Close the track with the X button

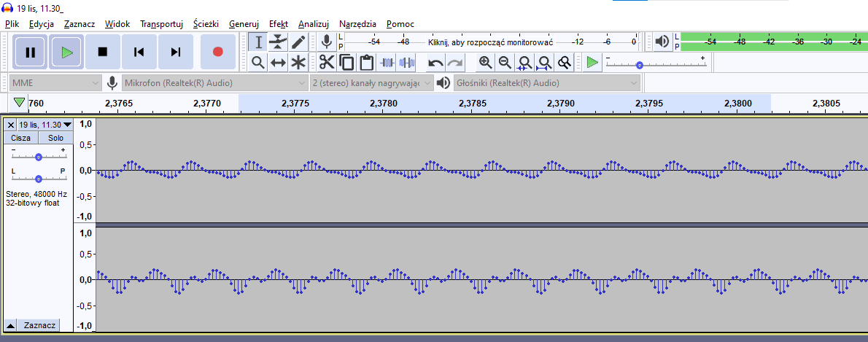(10, 125)
